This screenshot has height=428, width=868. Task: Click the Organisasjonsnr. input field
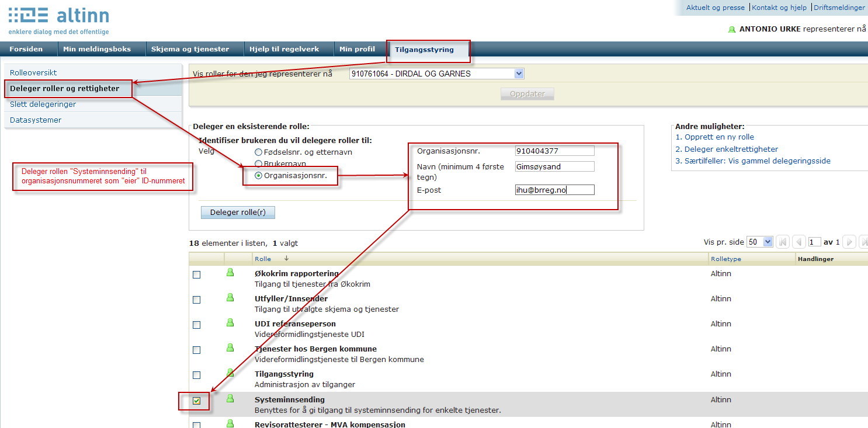click(555, 151)
